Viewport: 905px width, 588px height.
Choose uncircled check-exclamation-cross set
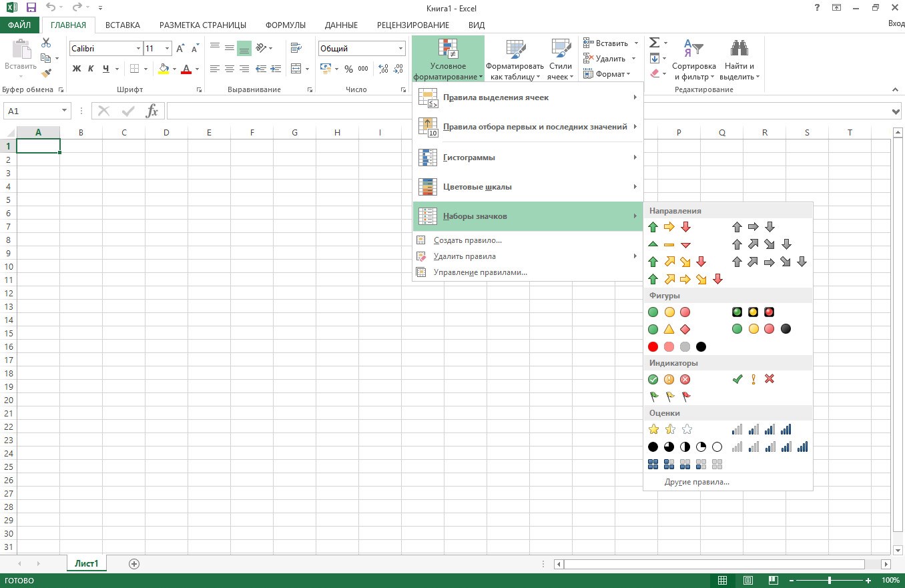pos(753,379)
